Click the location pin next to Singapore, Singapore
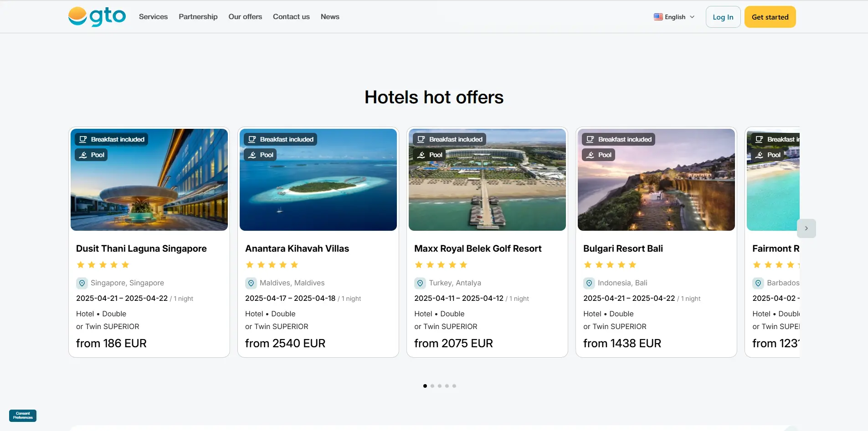 click(x=82, y=283)
